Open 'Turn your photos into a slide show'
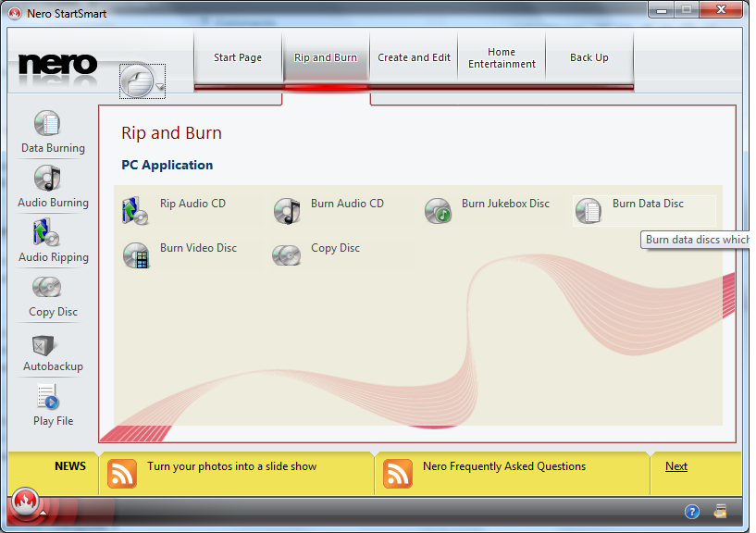Image resolution: width=756 pixels, height=533 pixels. [x=232, y=466]
